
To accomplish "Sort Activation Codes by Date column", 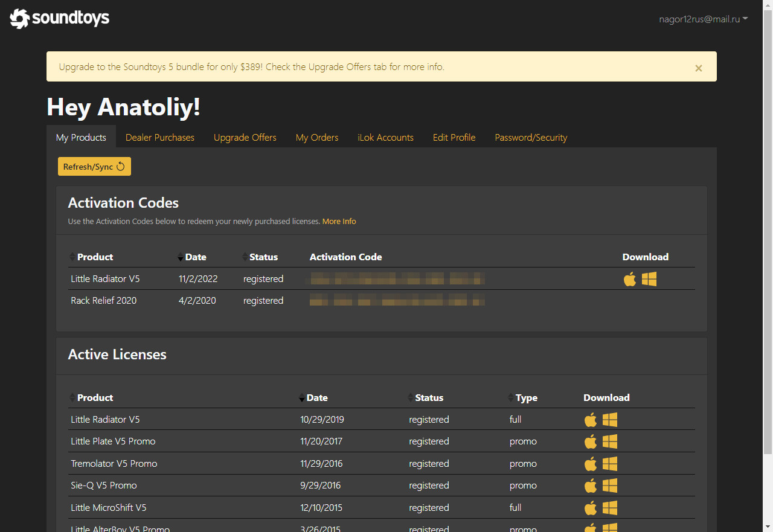I will click(192, 257).
